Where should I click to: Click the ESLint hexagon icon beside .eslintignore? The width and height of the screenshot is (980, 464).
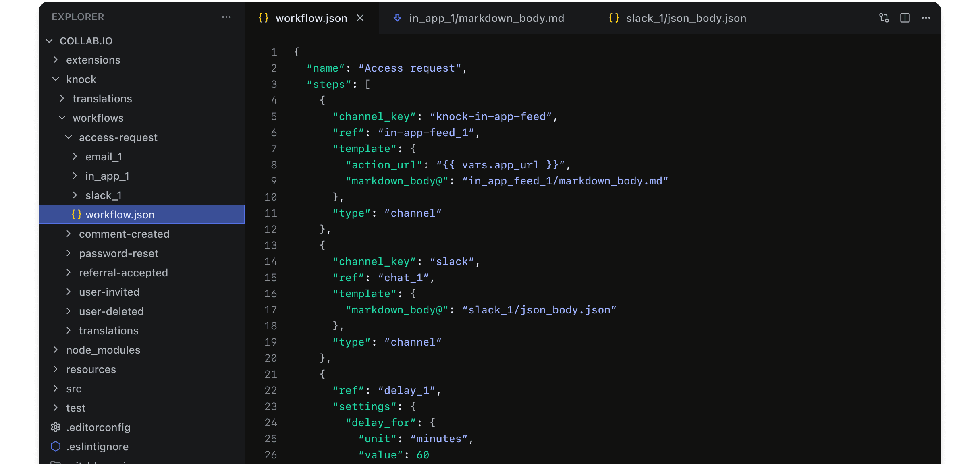(55, 446)
